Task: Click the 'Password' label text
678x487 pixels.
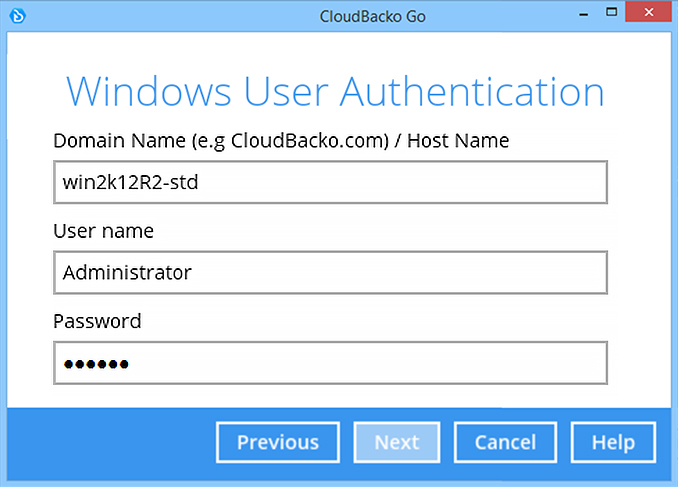Action: point(97,321)
